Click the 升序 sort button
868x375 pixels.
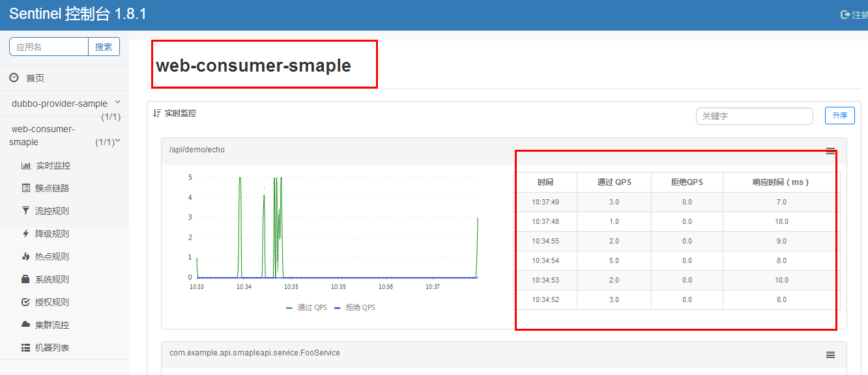(x=839, y=115)
